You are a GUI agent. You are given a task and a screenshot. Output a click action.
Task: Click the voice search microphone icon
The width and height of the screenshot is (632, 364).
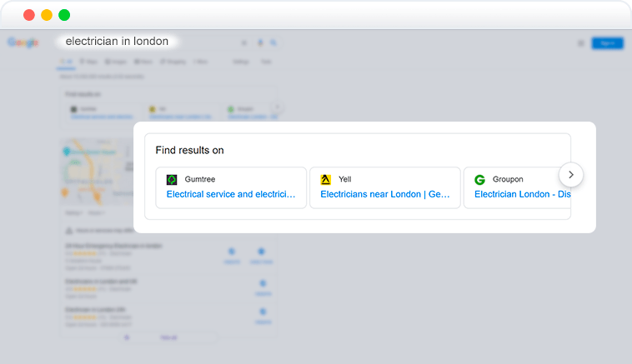pyautogui.click(x=260, y=42)
